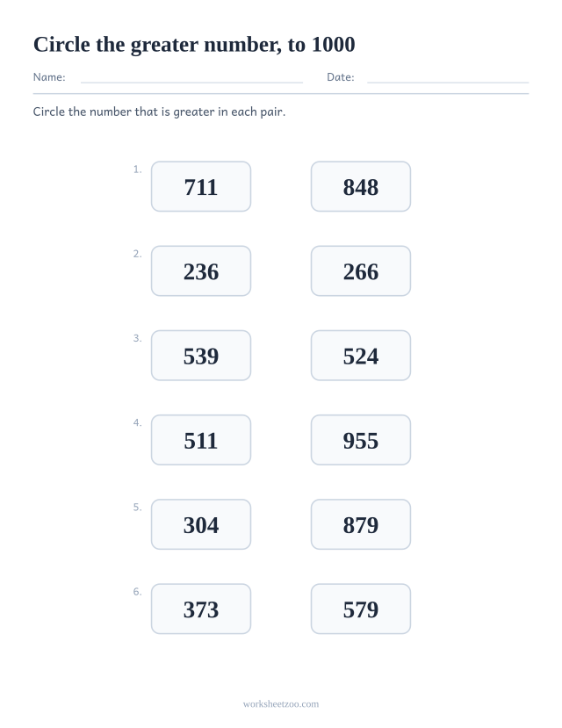Select the number box 711

201,187
